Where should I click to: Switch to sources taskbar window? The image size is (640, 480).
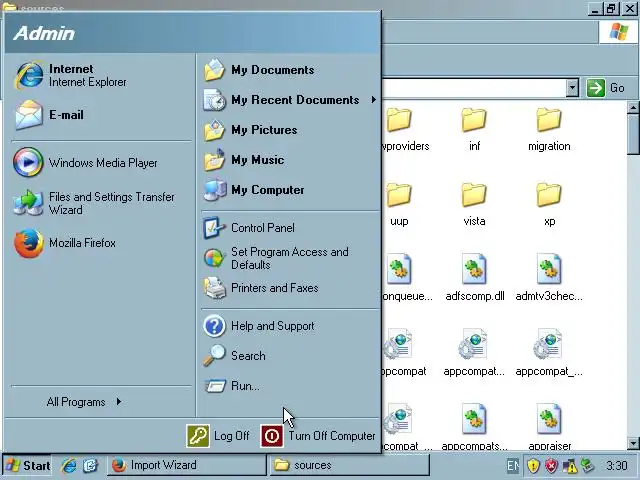click(x=350, y=465)
